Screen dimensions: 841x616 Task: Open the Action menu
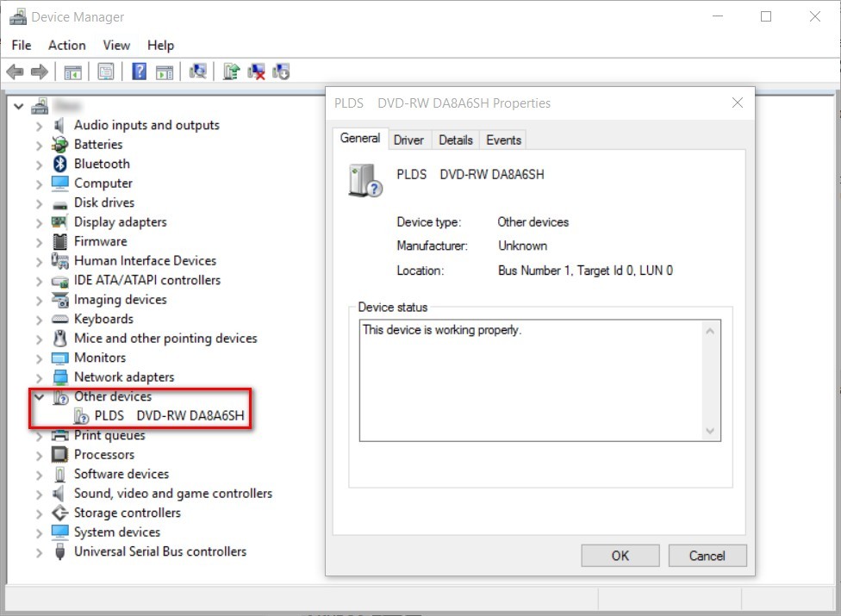point(67,46)
